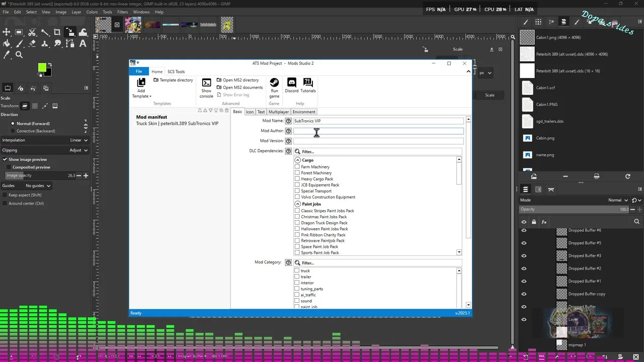Select the Crop tool in GIMP

[x=57, y=32]
